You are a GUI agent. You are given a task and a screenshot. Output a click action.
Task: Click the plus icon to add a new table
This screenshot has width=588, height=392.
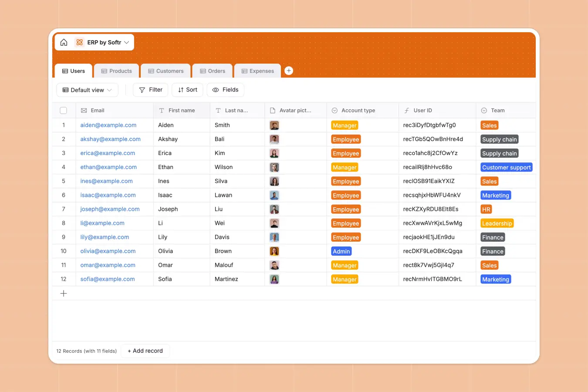pos(288,70)
